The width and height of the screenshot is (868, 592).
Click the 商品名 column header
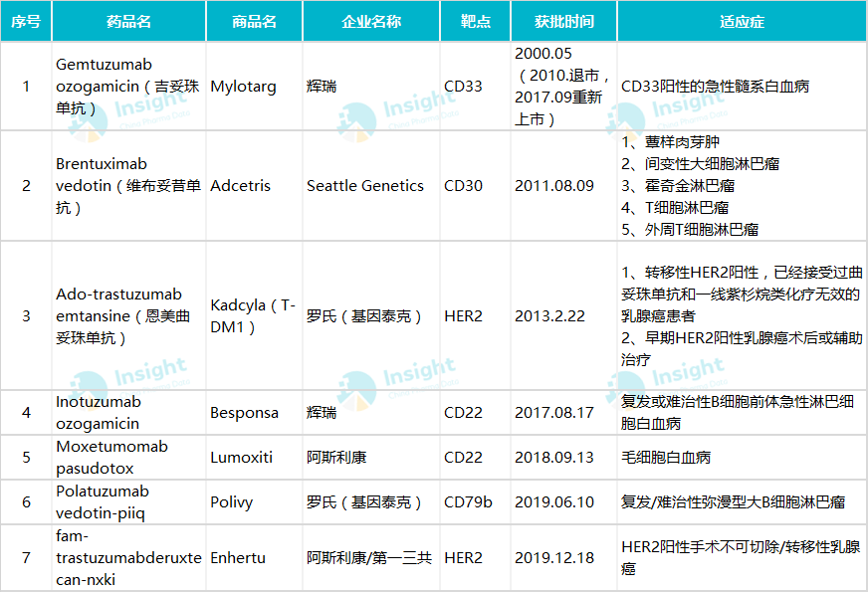pos(254,21)
